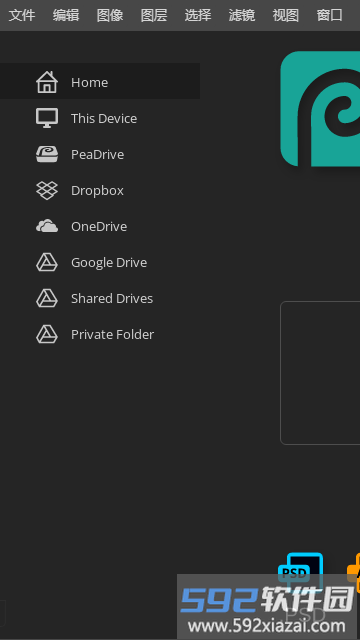Choose the Shared Drives text label
The image size is (360, 640).
112,298
